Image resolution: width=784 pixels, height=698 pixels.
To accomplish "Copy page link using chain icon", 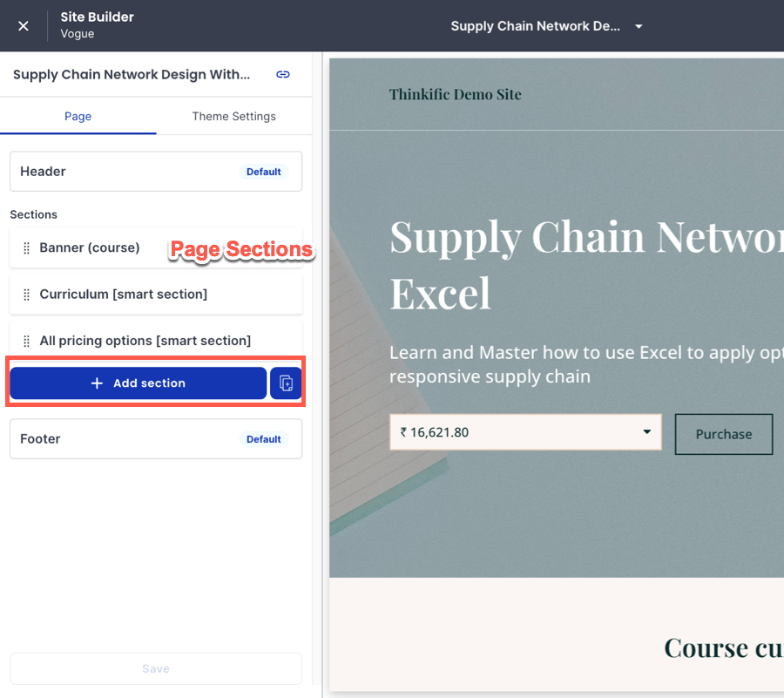I will (x=283, y=75).
